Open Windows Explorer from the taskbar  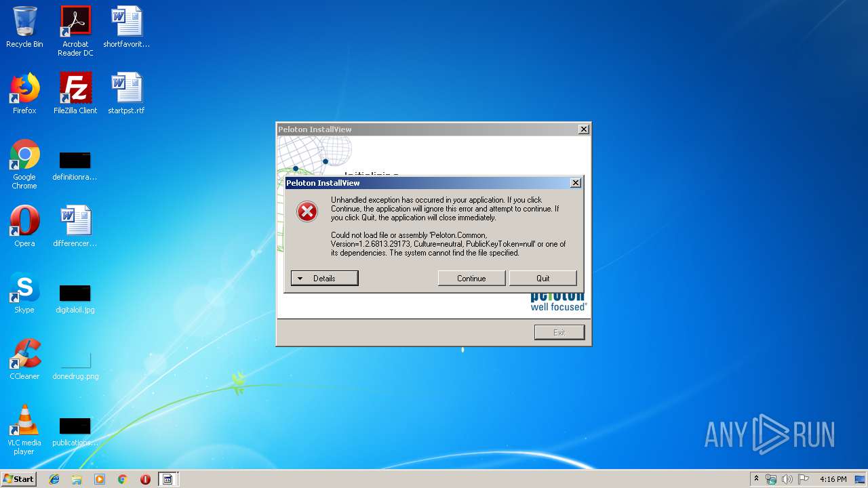(x=77, y=479)
